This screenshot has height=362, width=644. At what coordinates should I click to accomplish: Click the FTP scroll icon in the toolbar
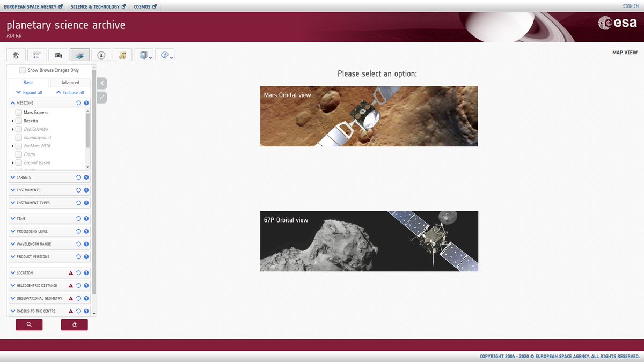(x=122, y=54)
